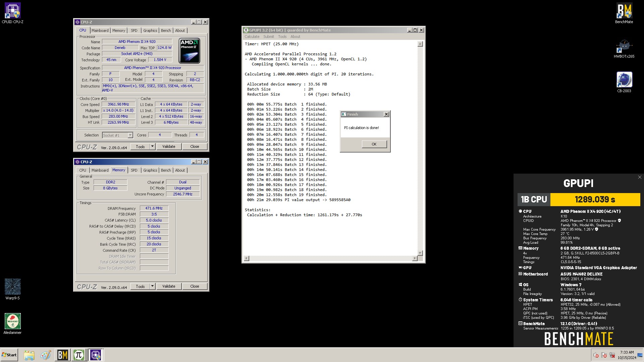
Task: Click GPUPI vertical scrollbar up arrow
Action: pos(420,44)
